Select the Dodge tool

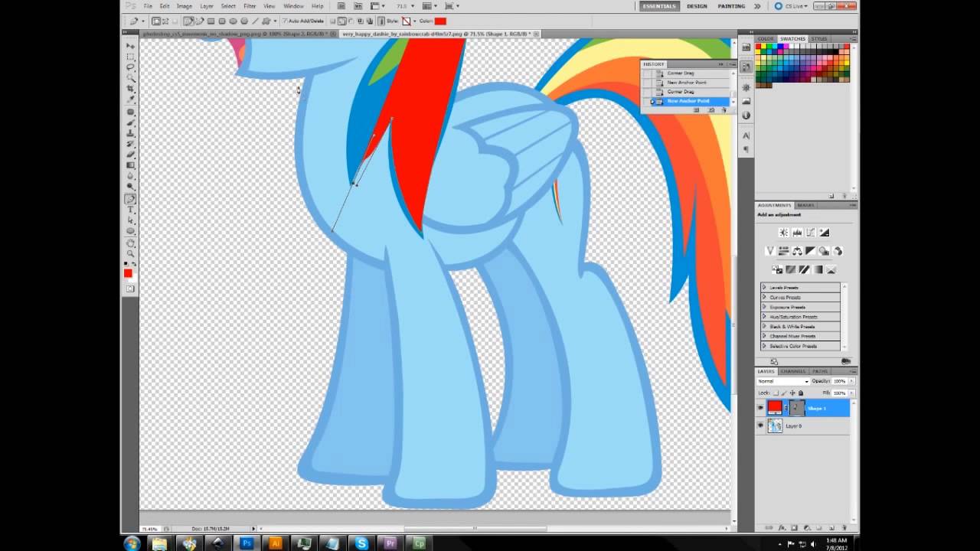pos(131,187)
